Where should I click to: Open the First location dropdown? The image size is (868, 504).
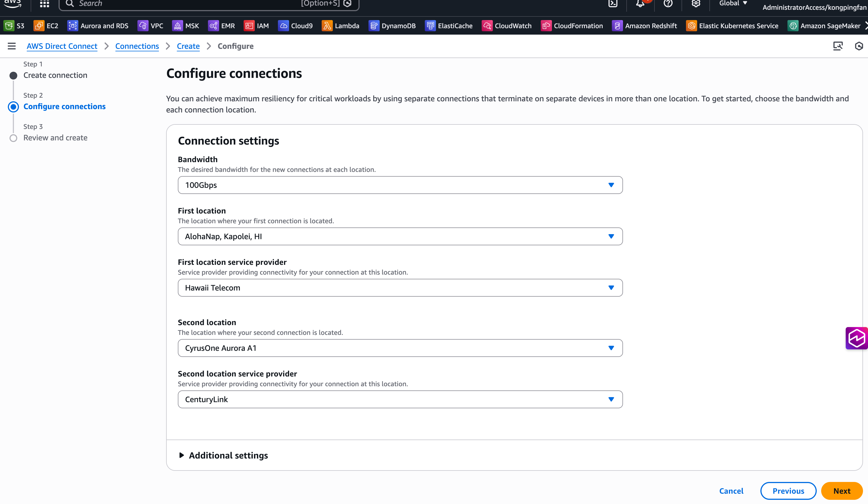click(400, 236)
